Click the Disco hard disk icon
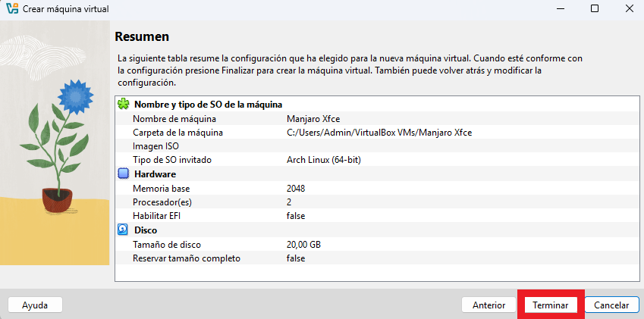The image size is (644, 319). point(123,230)
